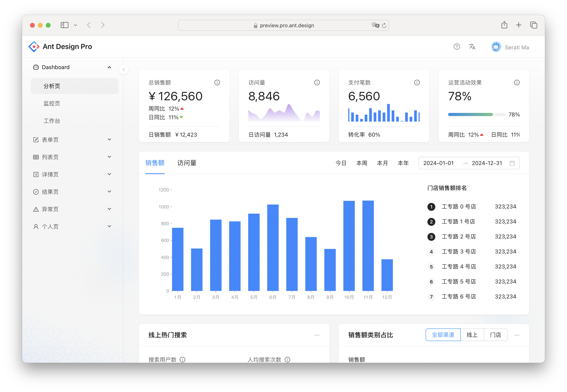The image size is (567, 392).
Task: Click info icon on 总销售额 card
Action: click(x=217, y=83)
